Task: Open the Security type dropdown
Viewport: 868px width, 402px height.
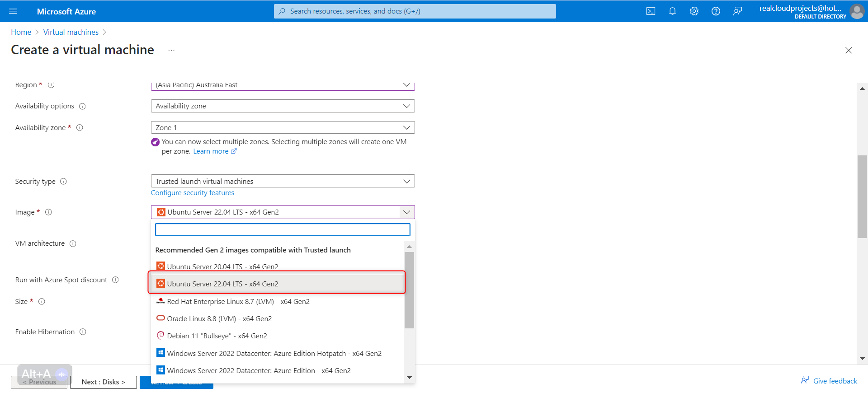Action: [x=283, y=181]
